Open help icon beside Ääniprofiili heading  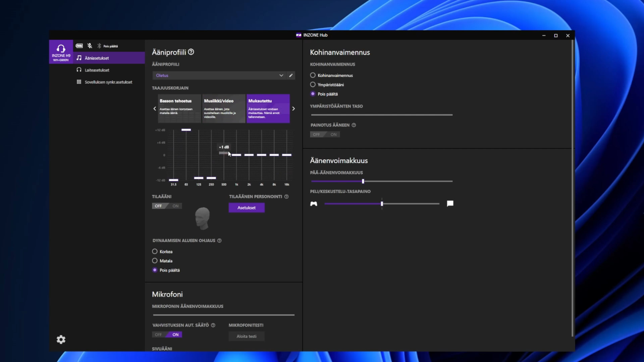pyautogui.click(x=191, y=52)
